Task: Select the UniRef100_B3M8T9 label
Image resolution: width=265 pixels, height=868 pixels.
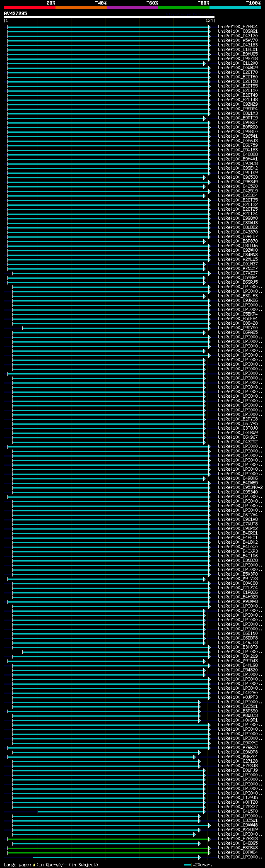Action: tap(238, 647)
